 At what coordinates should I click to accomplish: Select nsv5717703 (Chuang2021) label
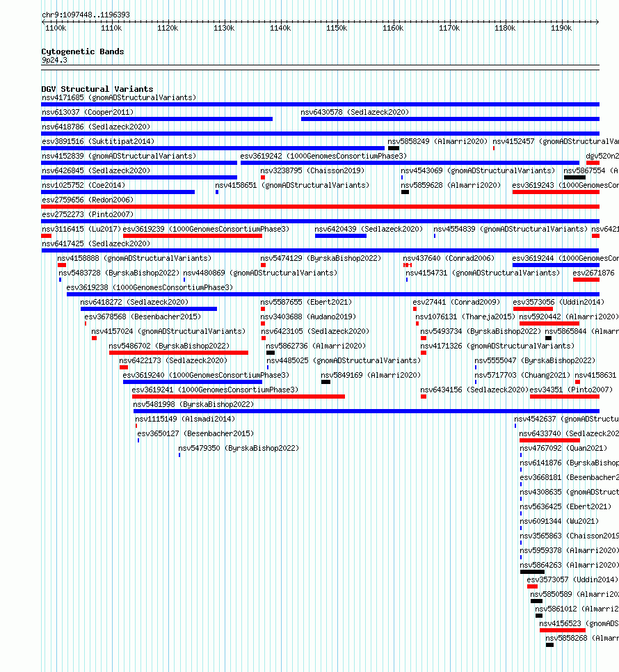(x=522, y=374)
